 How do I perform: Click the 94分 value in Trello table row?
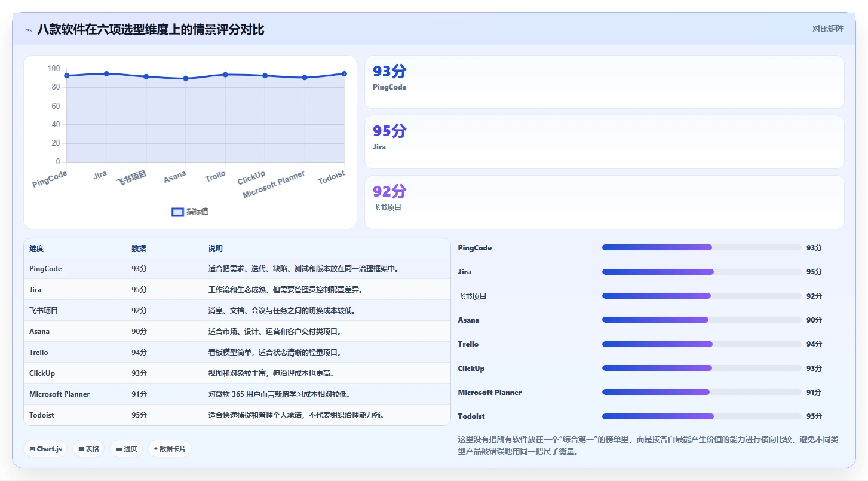tap(139, 353)
